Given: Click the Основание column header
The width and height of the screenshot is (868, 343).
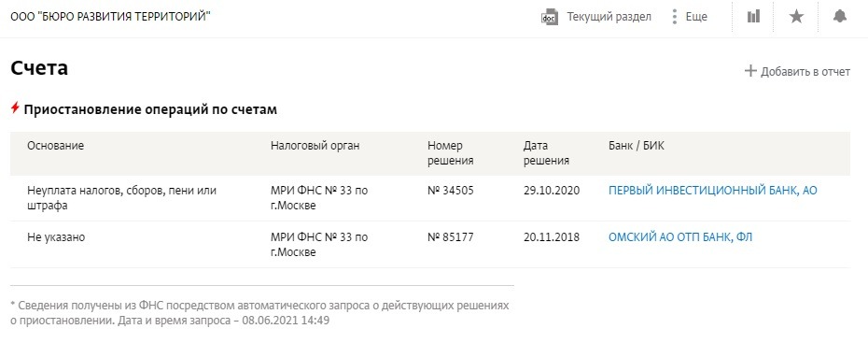Looking at the screenshot, I should coord(55,146).
